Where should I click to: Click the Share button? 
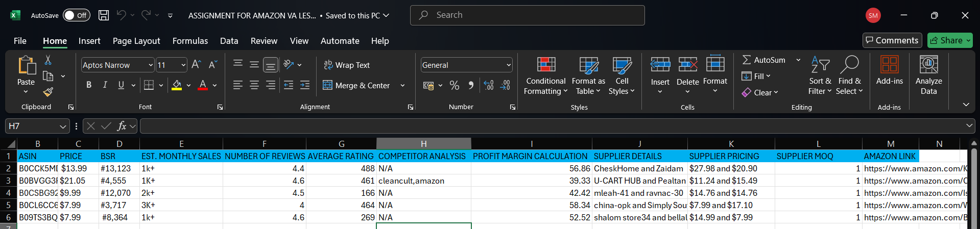click(x=950, y=40)
